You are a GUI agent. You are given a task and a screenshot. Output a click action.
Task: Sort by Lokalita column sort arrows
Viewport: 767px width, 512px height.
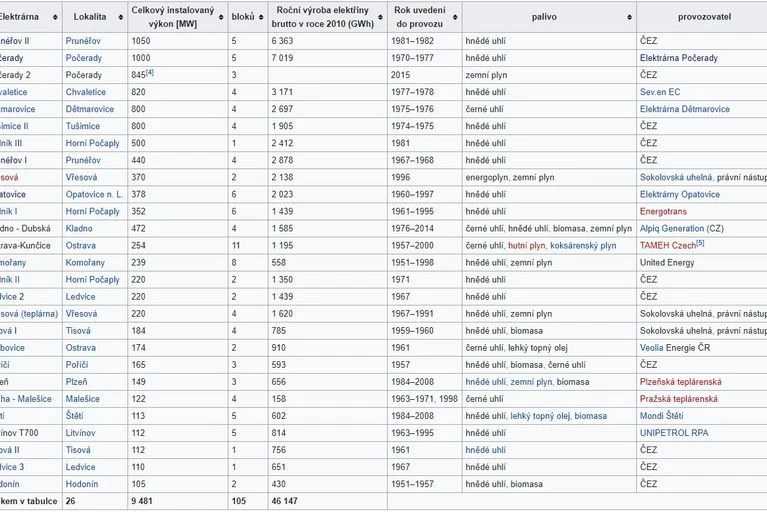(121, 17)
